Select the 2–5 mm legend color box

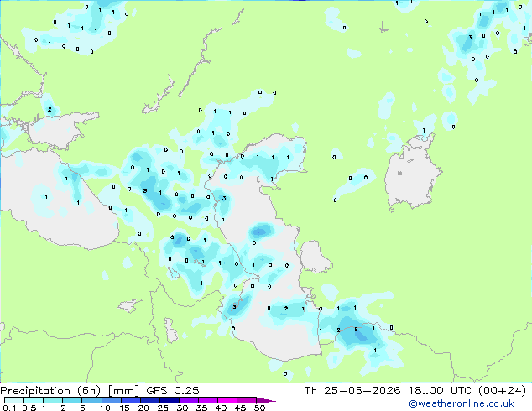72,400
